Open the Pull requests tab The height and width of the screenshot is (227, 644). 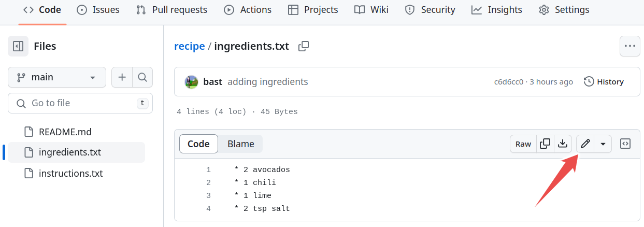click(171, 10)
